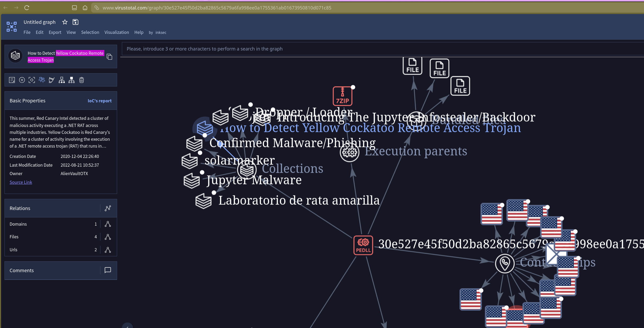644x328 pixels.
Task: Open the IoC's report link
Action: [x=100, y=101]
